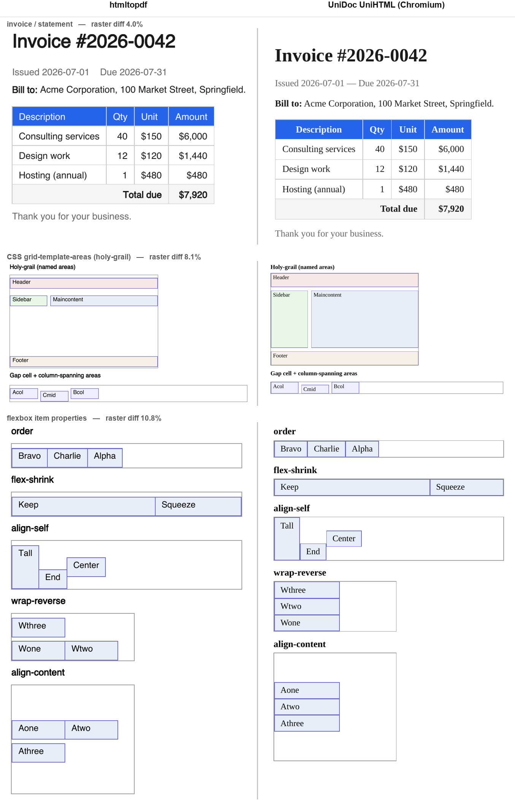Click the 'Description' header cell in htmltopdf table
The height and width of the screenshot is (812, 515).
[59, 116]
